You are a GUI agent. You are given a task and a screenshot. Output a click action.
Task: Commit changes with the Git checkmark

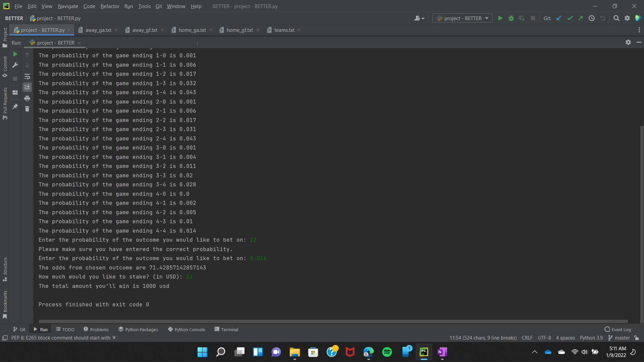tap(570, 18)
